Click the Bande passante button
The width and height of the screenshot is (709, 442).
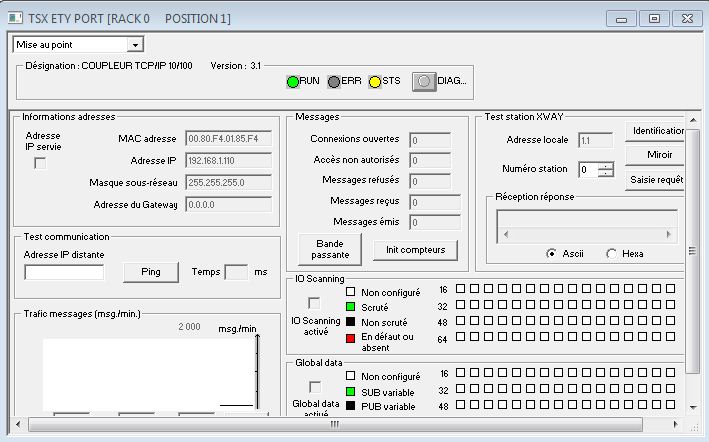click(330, 249)
